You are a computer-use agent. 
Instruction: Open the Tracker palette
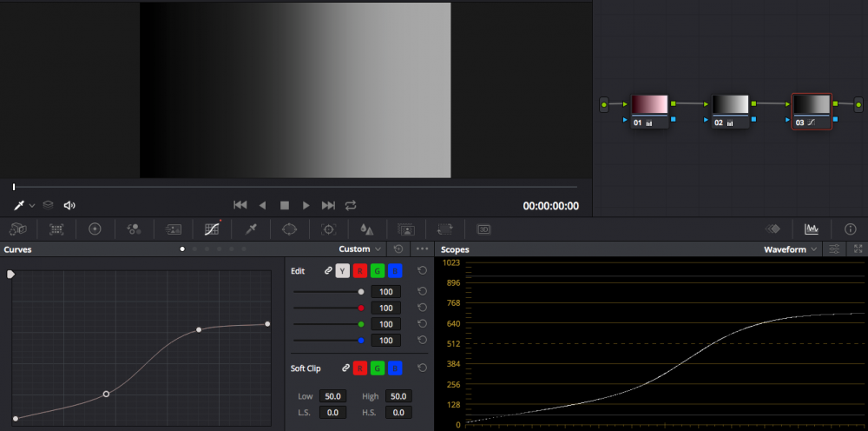coord(328,229)
